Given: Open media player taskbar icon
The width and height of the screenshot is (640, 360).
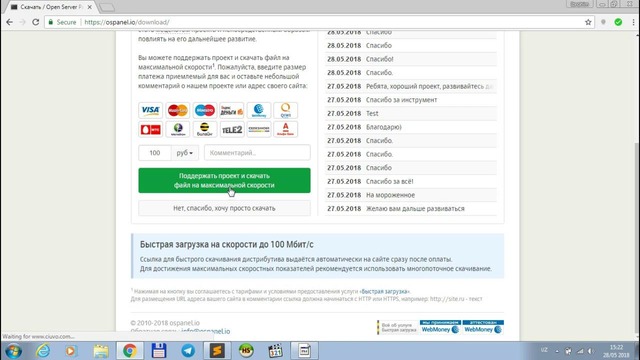Looking at the screenshot, I should click(71, 351).
